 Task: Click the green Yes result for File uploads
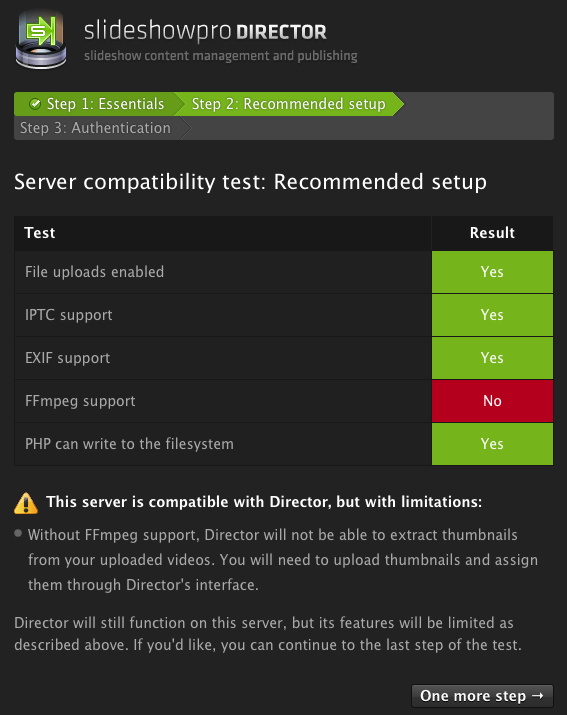492,272
